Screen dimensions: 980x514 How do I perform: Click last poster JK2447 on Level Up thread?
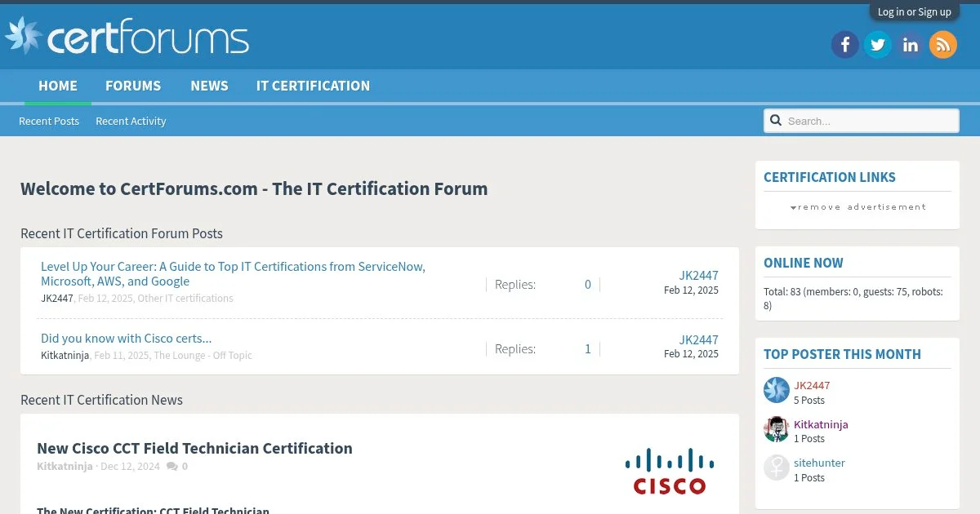698,275
